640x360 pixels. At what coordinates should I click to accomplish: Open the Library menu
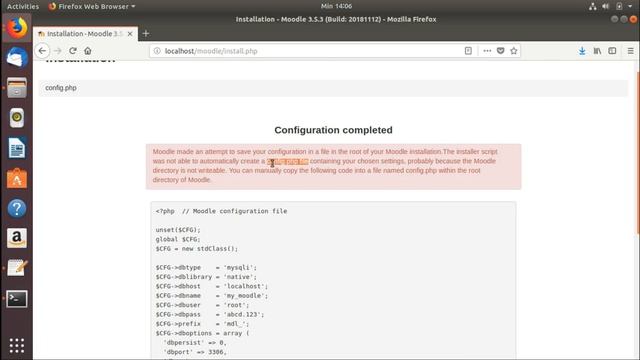click(597, 51)
